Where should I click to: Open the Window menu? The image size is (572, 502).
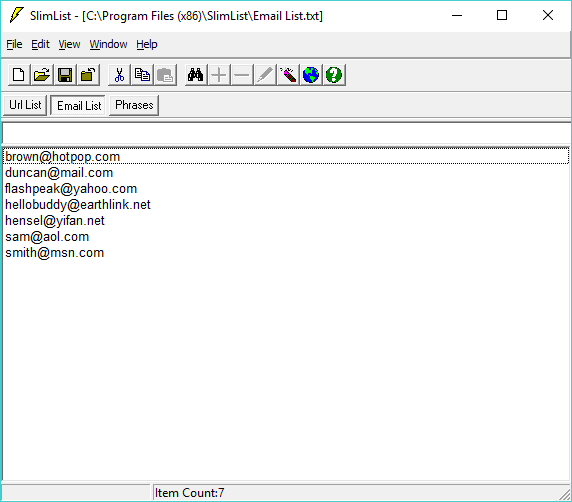pyautogui.click(x=108, y=44)
